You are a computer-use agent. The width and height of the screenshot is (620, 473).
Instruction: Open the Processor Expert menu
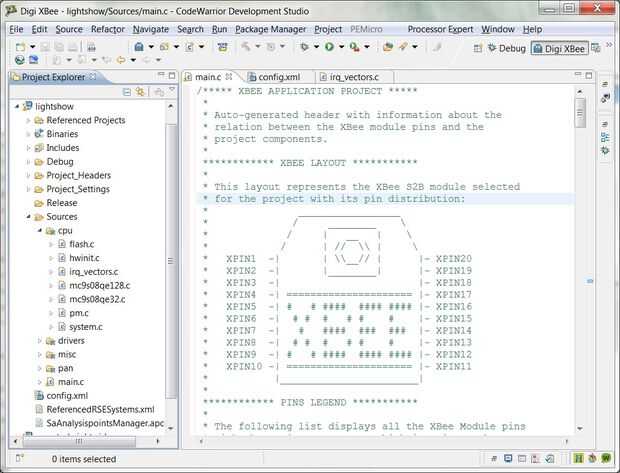click(440, 29)
